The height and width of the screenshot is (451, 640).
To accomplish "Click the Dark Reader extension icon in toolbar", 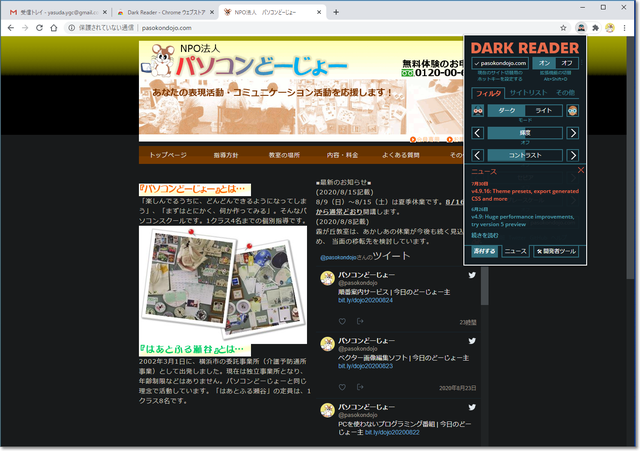I will click(x=581, y=28).
